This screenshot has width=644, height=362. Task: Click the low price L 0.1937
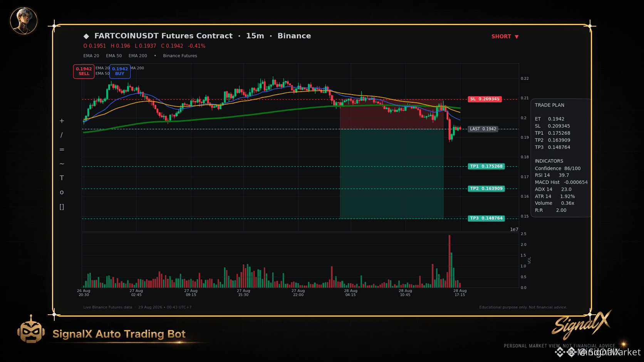click(x=146, y=46)
